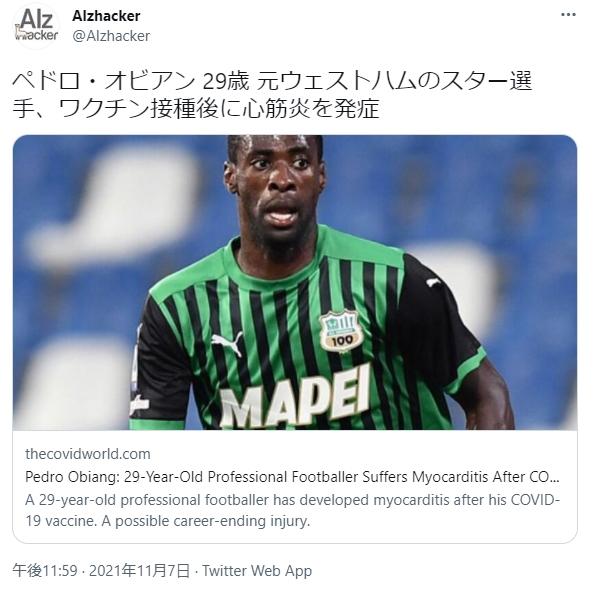This screenshot has height=590, width=594.
Task: Open the Twitter Web App source link
Action: coord(257,571)
